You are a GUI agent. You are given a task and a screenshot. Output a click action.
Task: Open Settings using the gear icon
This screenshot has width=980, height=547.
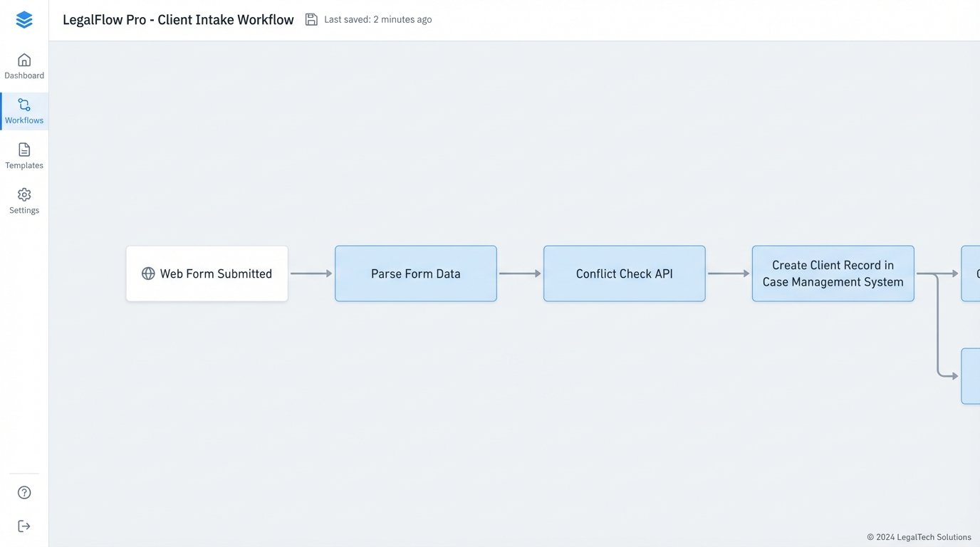24,194
